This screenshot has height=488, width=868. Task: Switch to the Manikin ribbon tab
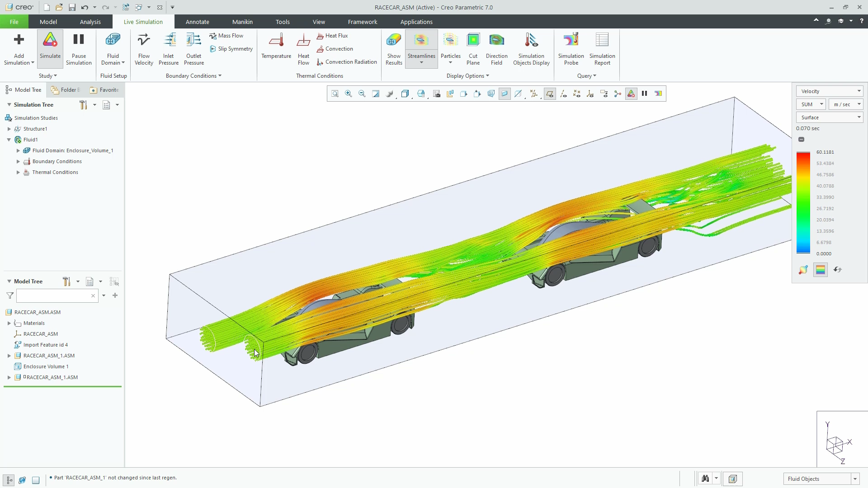(242, 22)
